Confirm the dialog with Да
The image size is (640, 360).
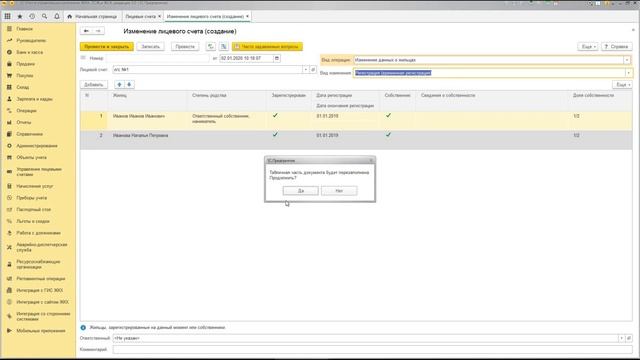click(x=301, y=191)
